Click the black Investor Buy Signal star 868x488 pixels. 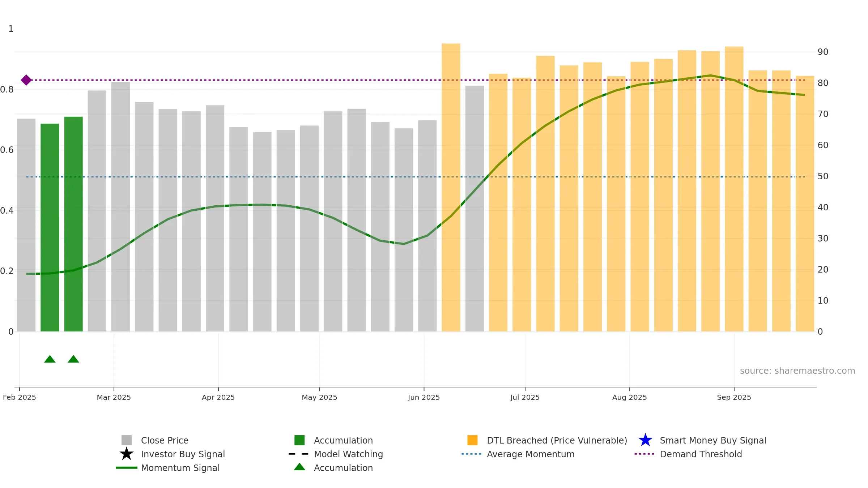coord(127,454)
